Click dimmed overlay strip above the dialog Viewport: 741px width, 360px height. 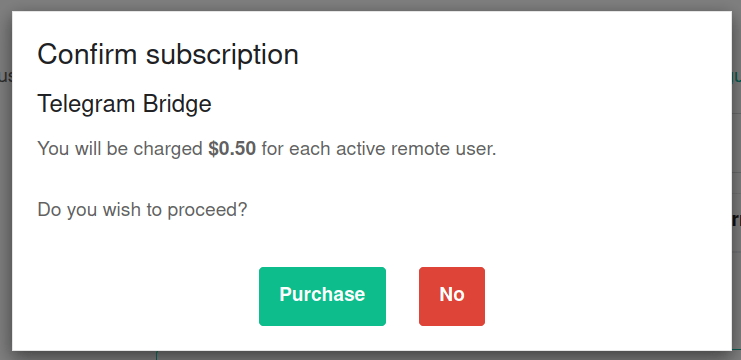click(370, 5)
